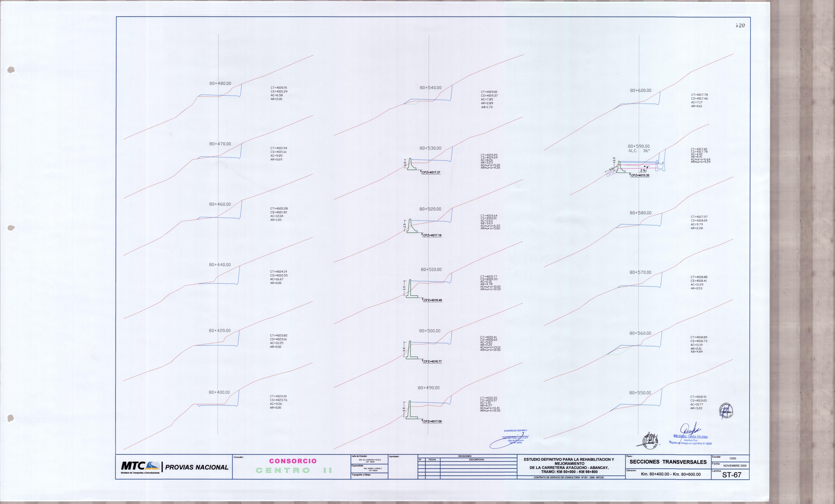
Task: Select the 80+590.00 station label
Action: pyautogui.click(x=639, y=146)
